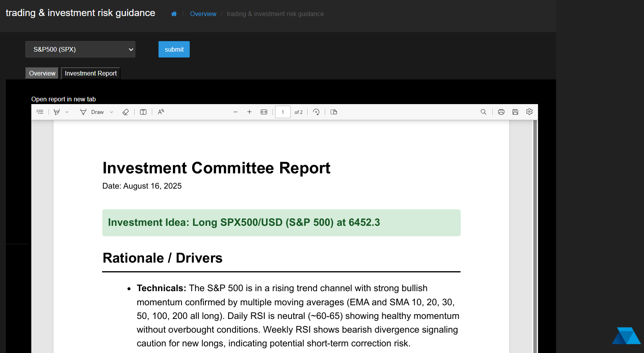Zoom out of the document
Screen dimensions: 644x353
pos(236,112)
